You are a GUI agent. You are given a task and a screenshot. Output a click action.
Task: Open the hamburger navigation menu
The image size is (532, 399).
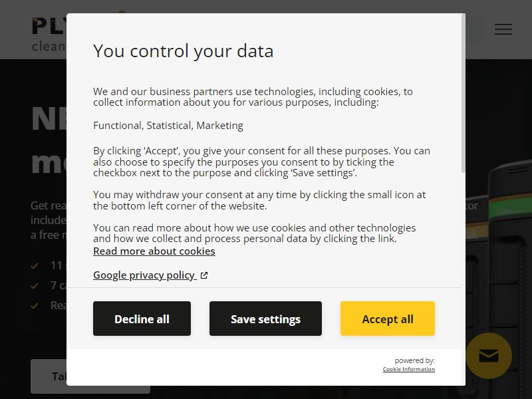point(503,29)
